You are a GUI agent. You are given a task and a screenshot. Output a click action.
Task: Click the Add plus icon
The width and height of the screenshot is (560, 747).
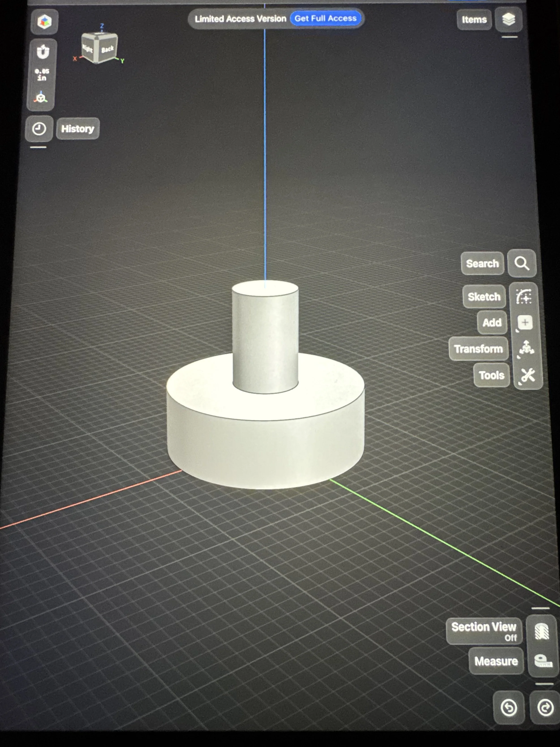pos(525,323)
